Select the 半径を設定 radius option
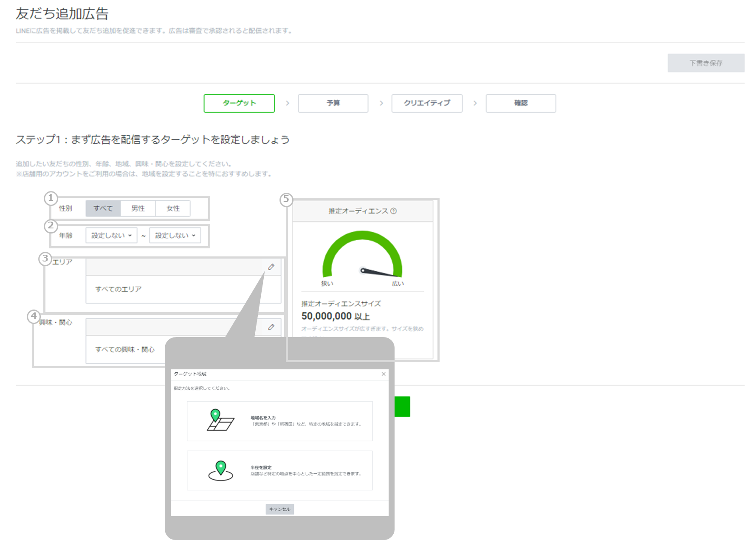 [279, 470]
